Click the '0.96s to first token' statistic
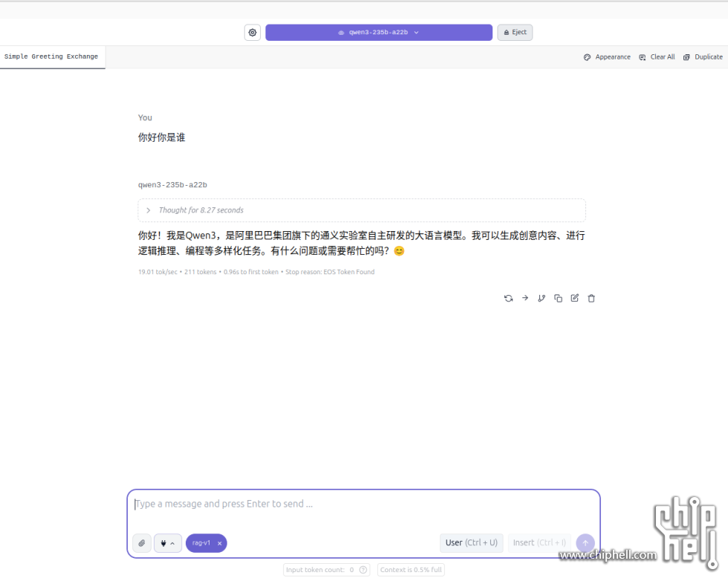The height and width of the screenshot is (581, 728). point(251,272)
